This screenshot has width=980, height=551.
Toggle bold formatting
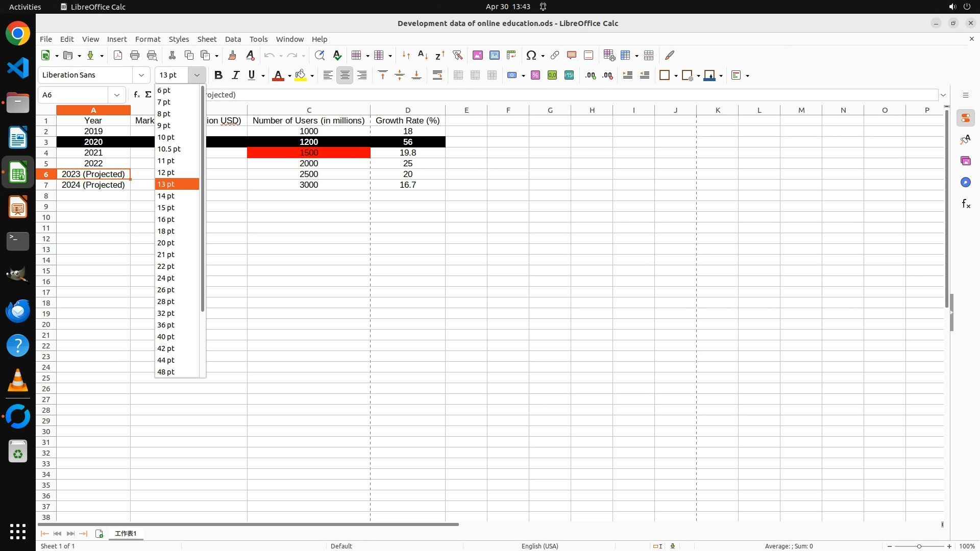tap(218, 75)
